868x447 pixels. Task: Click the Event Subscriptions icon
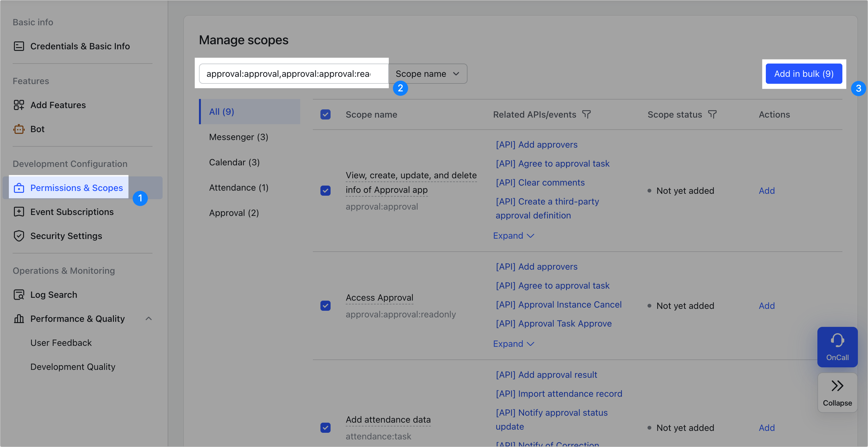[x=19, y=212]
